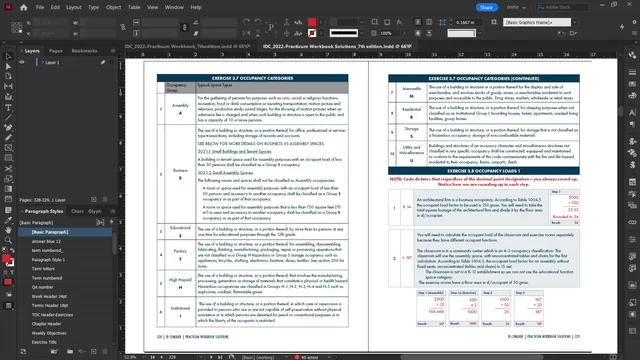Image resolution: width=640 pixels, height=360 pixels.
Task: Open the Basic Graphics Frame style dropdown
Action: tap(575, 22)
